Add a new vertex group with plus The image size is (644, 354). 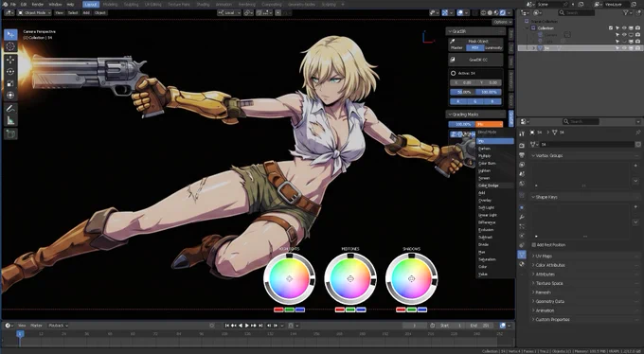point(635,166)
